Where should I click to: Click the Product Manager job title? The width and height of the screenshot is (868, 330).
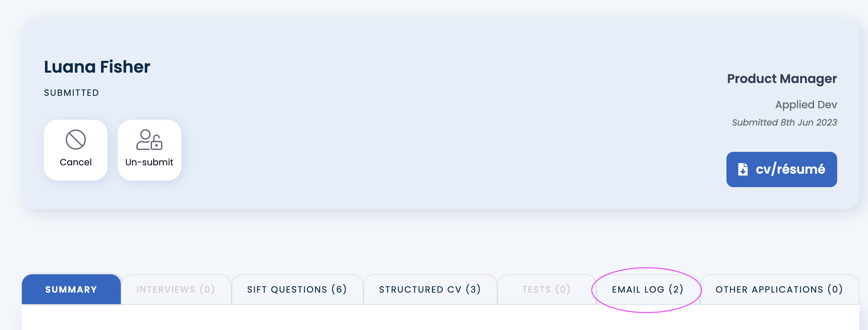[x=782, y=79]
